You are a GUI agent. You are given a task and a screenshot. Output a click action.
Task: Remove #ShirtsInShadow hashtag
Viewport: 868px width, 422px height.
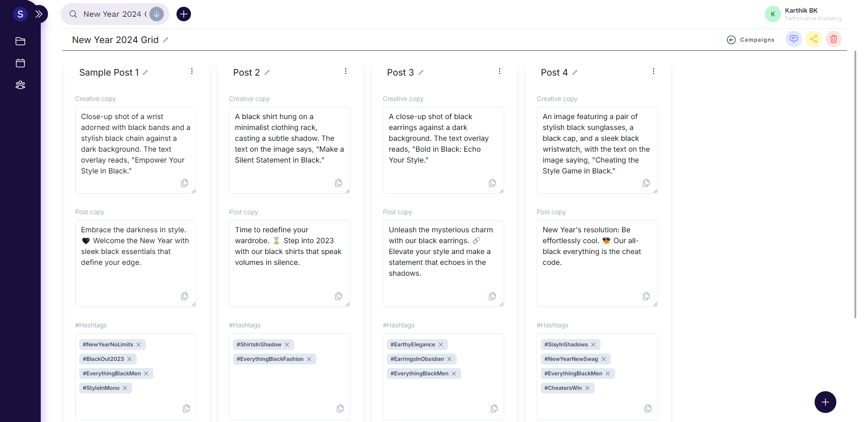point(287,345)
